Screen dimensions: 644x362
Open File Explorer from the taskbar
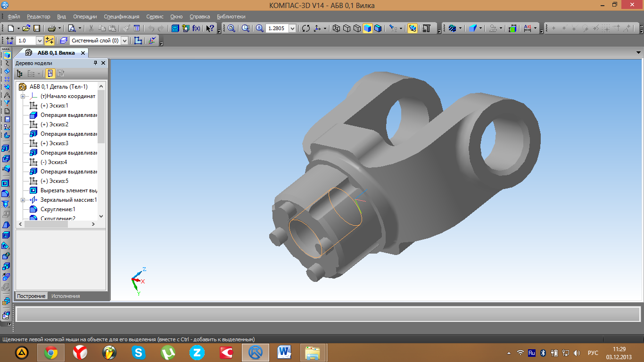(313, 353)
